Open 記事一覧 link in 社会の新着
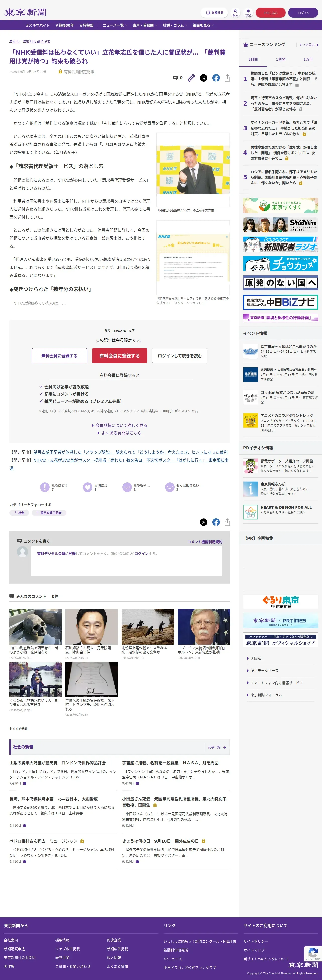 (x=217, y=747)
